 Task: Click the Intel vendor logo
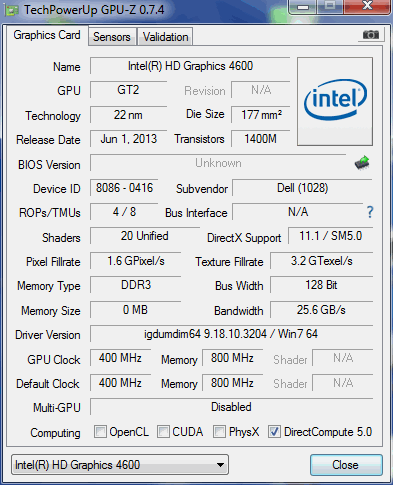point(335,101)
